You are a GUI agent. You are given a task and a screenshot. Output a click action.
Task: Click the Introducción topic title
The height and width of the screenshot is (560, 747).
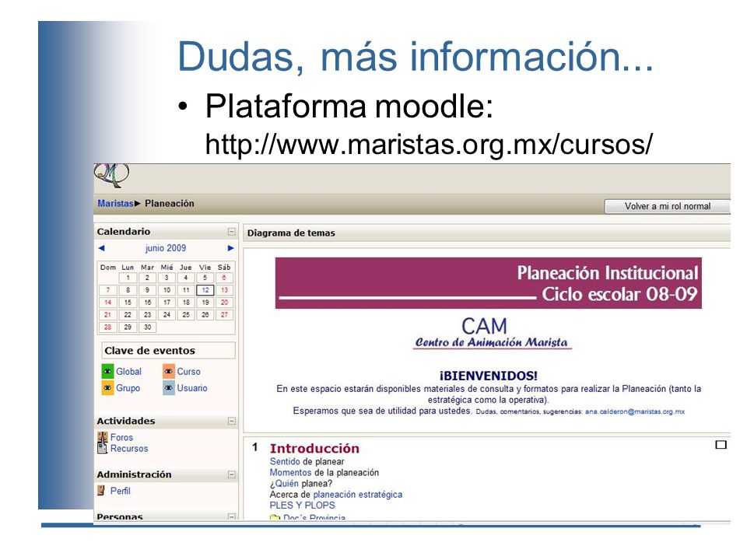coord(314,448)
